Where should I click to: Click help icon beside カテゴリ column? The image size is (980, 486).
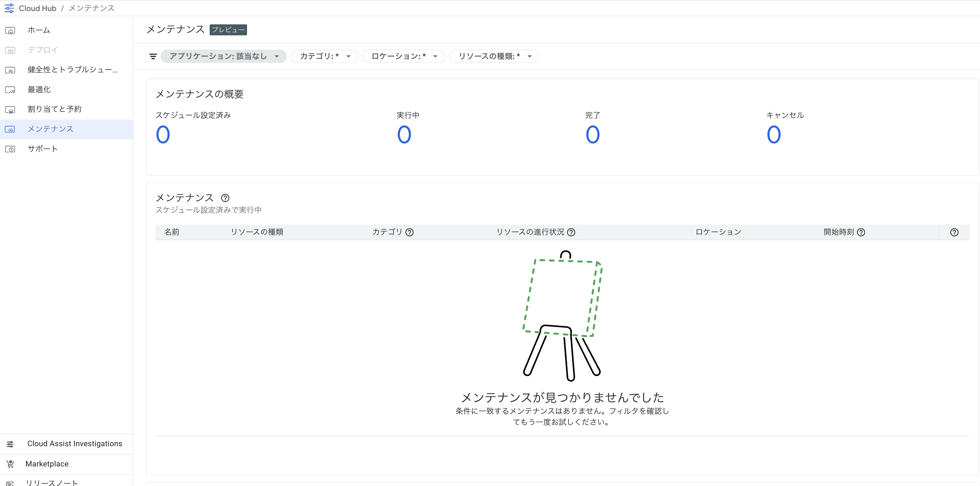pos(409,232)
